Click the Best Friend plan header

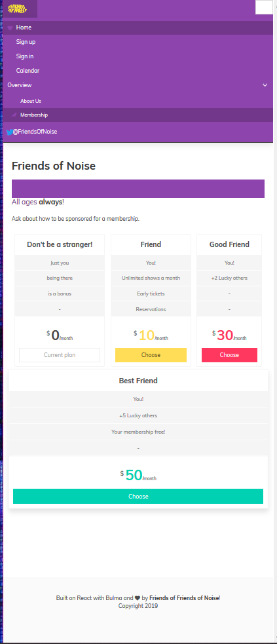pos(138,381)
